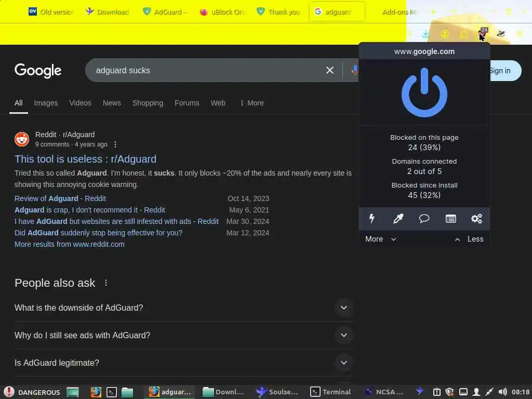The image size is (532, 399).
Task: Open 'This tool is useless : r/Adguard' result
Action: click(86, 159)
